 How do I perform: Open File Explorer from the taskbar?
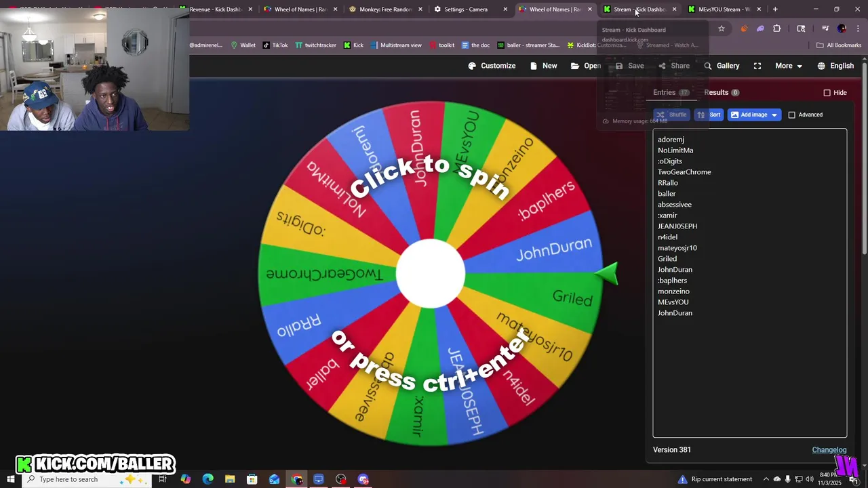(230, 479)
